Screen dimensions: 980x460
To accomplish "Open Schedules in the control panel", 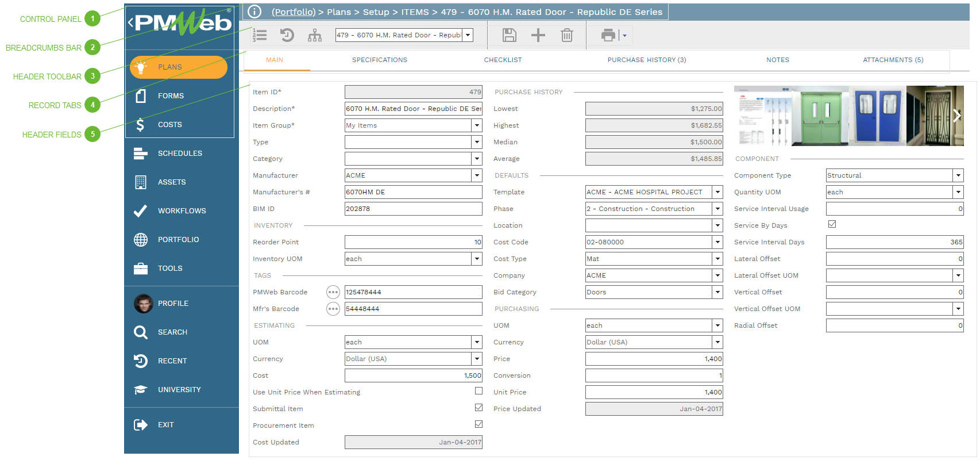I will tap(180, 154).
